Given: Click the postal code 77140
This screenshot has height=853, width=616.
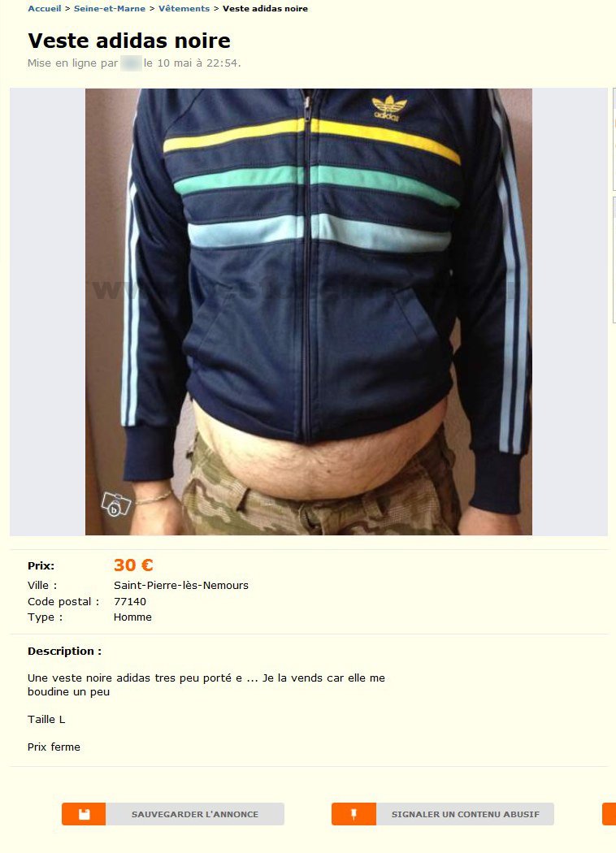Looking at the screenshot, I should pos(129,601).
